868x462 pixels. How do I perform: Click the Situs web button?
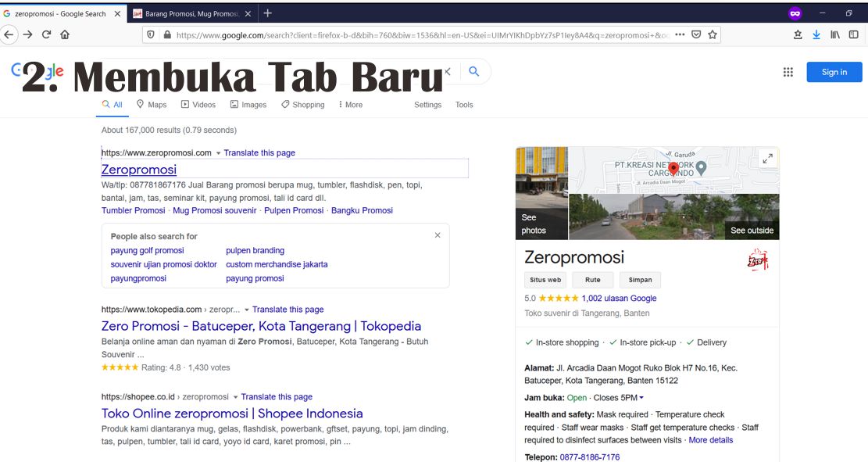pyautogui.click(x=545, y=280)
